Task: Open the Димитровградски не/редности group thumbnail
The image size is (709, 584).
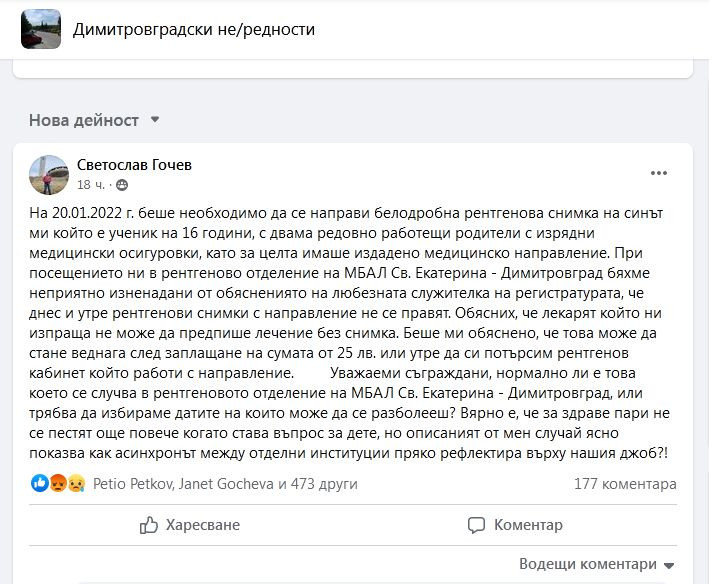Action: (40, 29)
